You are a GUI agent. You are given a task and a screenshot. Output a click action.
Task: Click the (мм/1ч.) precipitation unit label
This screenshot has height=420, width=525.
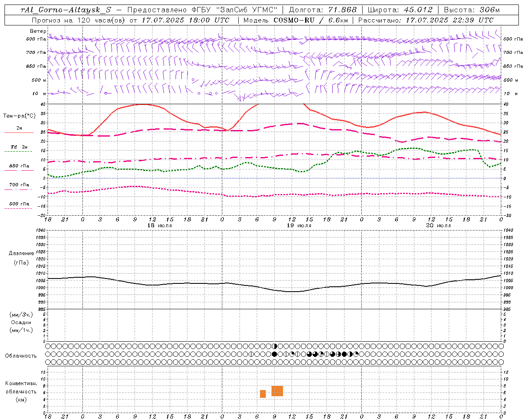coord(21,330)
